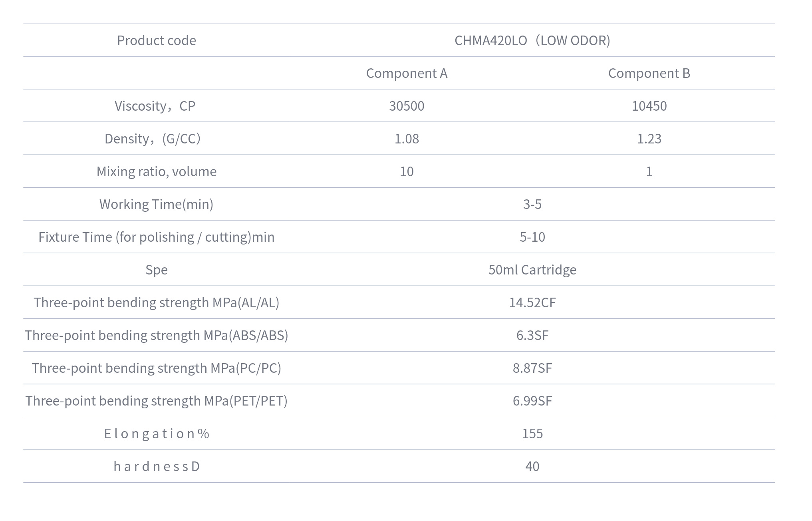Click the Component B column header
Image resolution: width=812 pixels, height=521 pixels.
(649, 73)
